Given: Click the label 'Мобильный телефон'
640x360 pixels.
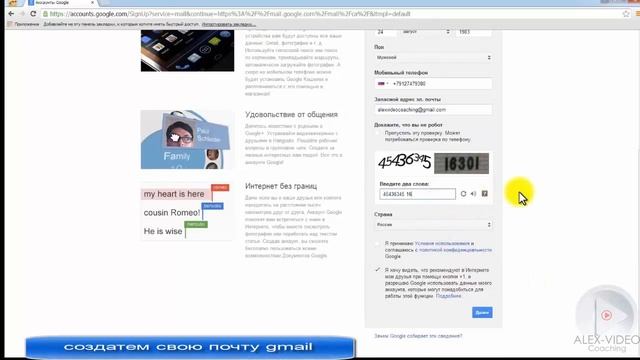Looking at the screenshot, I should coord(401,73).
